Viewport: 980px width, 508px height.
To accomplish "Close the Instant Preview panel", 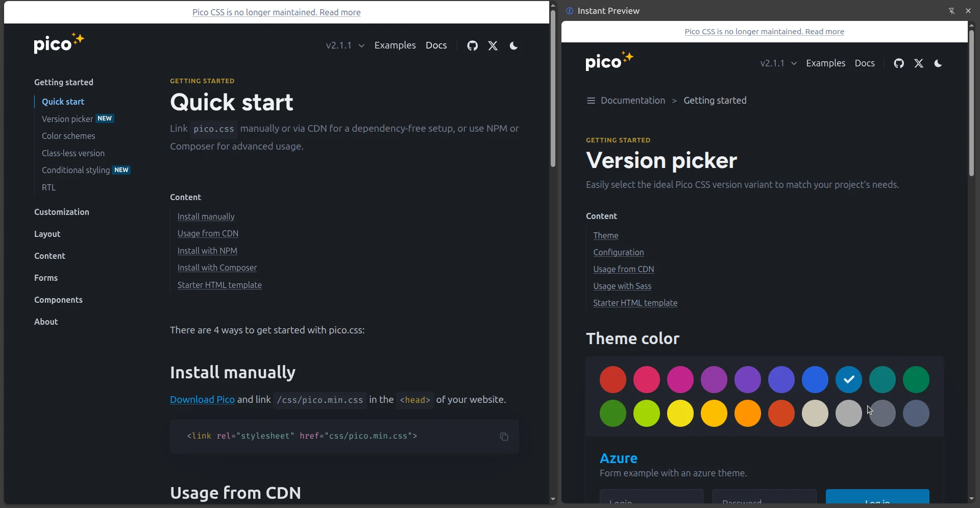I will [968, 11].
